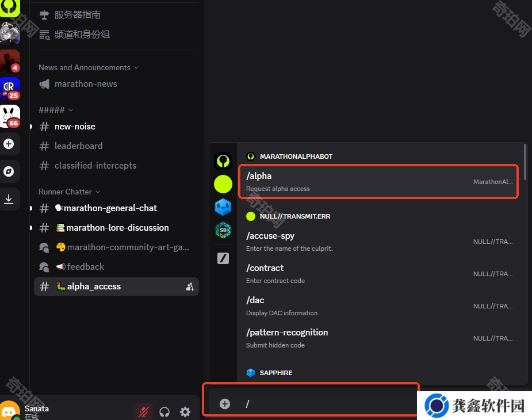Screen dimensions: 532x420
Task: Open the marathon-community-art forum channel
Action: (x=116, y=247)
